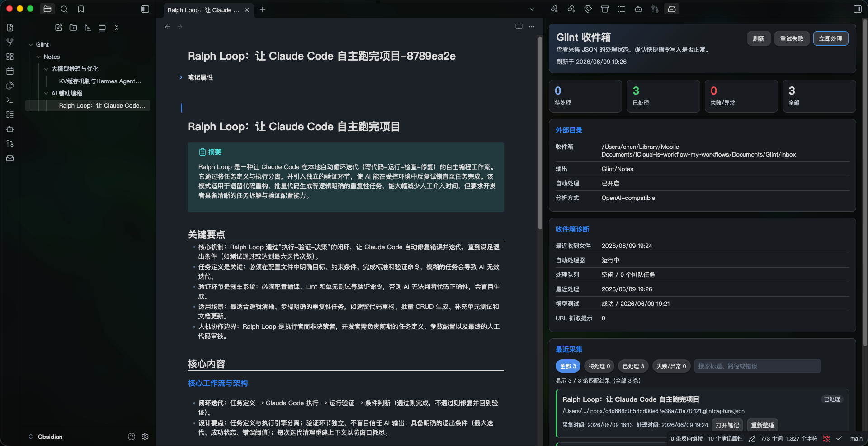The width and height of the screenshot is (868, 446).
Task: Navigate back in note history
Action: pyautogui.click(x=167, y=27)
